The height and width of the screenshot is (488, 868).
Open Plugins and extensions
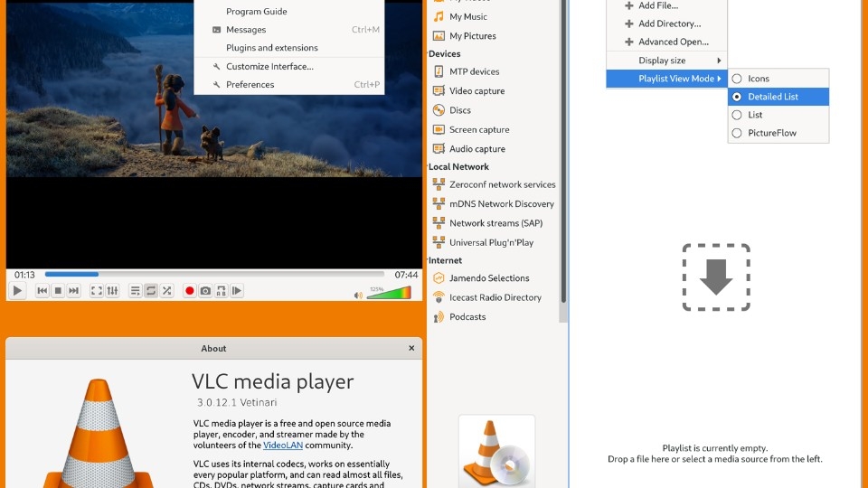click(289, 48)
